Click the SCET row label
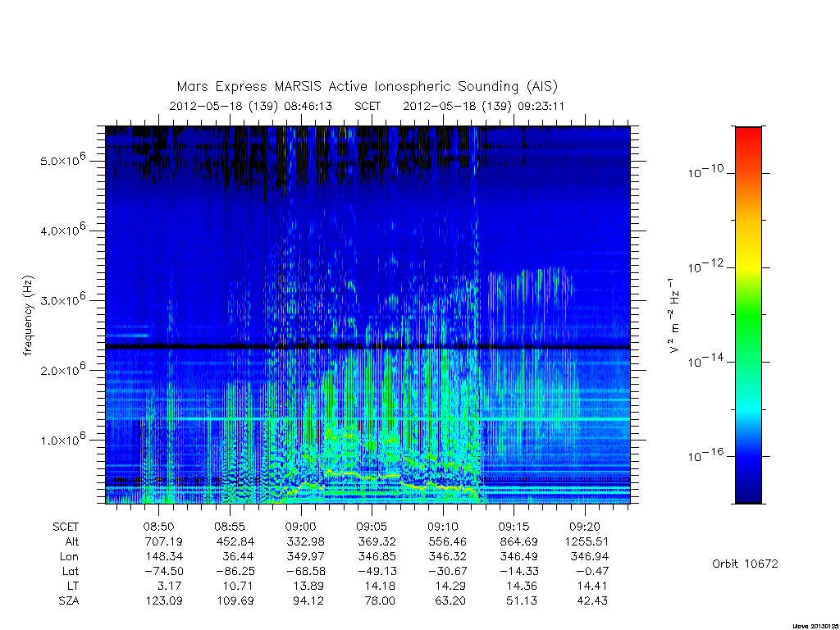The image size is (840, 630). click(66, 527)
